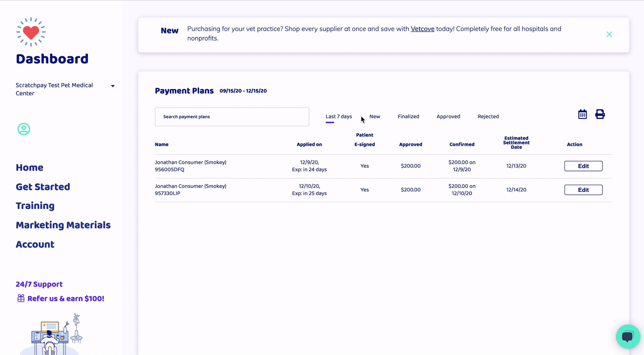
Task: Follow the Vetcove link in the banner
Action: [422, 29]
